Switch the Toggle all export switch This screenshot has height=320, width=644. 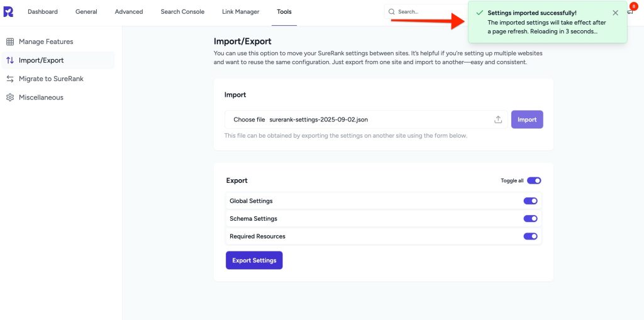(x=534, y=180)
